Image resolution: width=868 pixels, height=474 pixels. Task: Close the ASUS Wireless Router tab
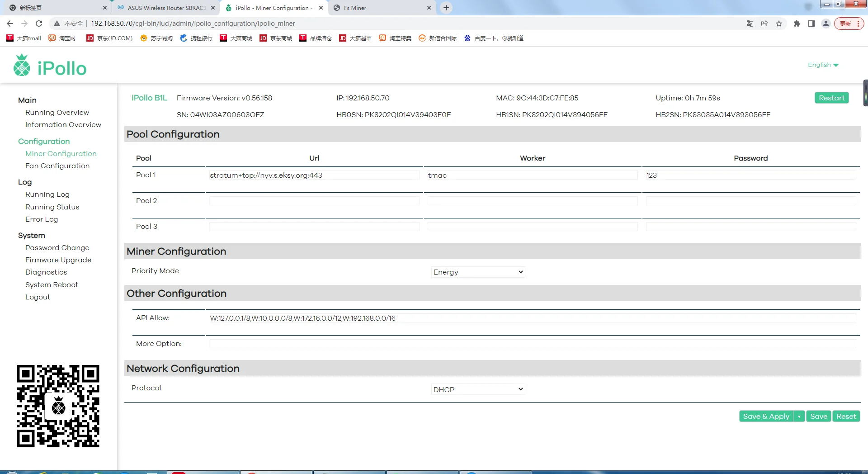[213, 8]
